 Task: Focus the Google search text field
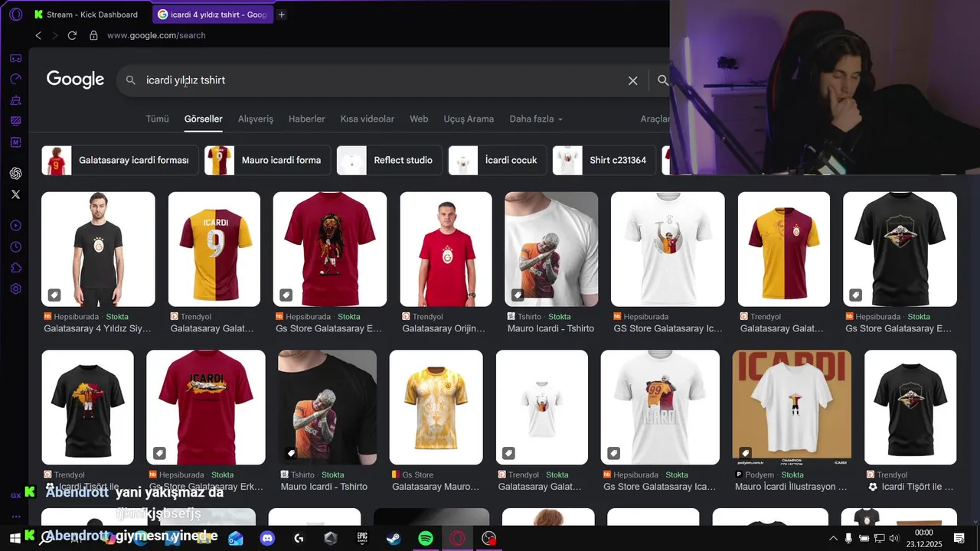point(383,80)
